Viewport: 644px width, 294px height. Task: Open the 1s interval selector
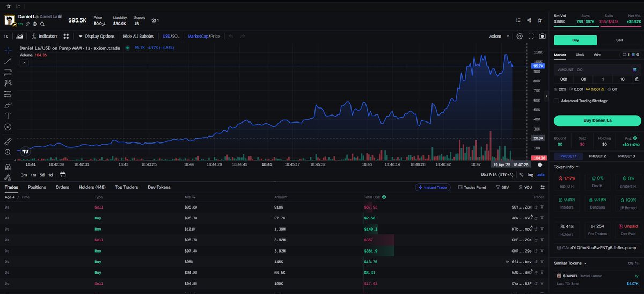pyautogui.click(x=6, y=36)
